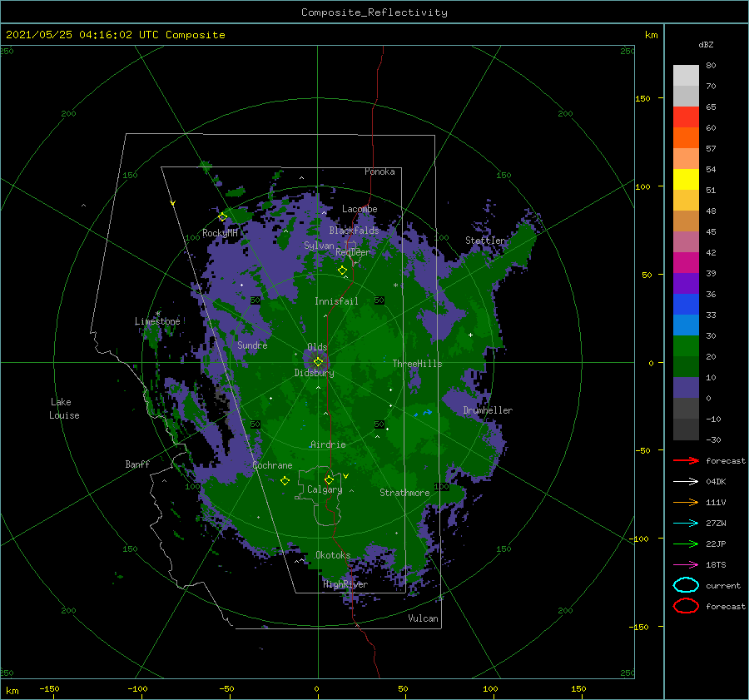Click the Blackfalds city label

tap(354, 231)
